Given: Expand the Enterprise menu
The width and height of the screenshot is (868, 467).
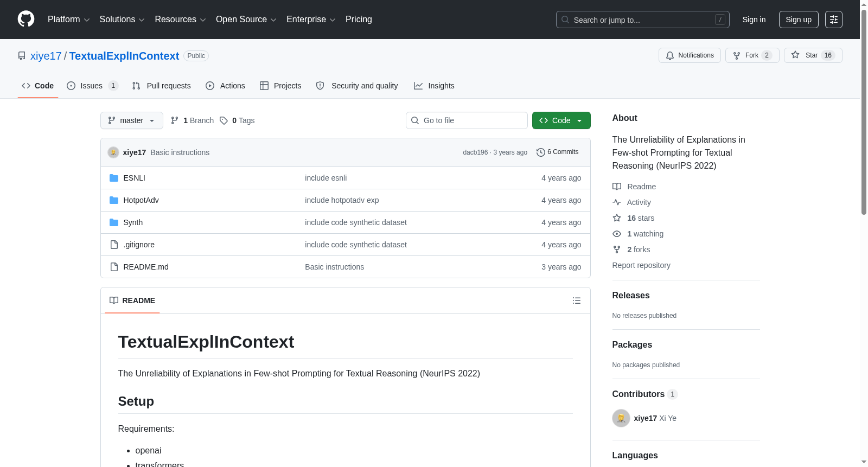Looking at the screenshot, I should pyautogui.click(x=311, y=20).
